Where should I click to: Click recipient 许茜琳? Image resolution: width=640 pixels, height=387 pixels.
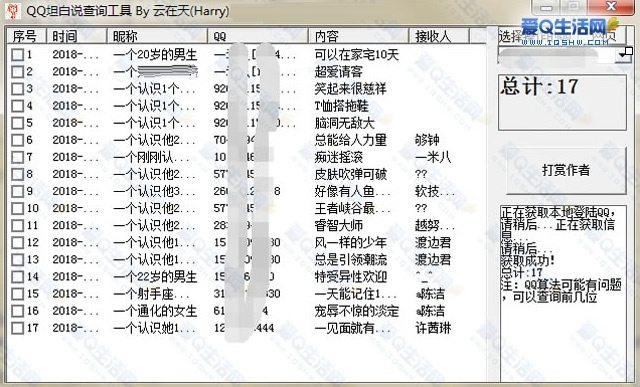[433, 328]
